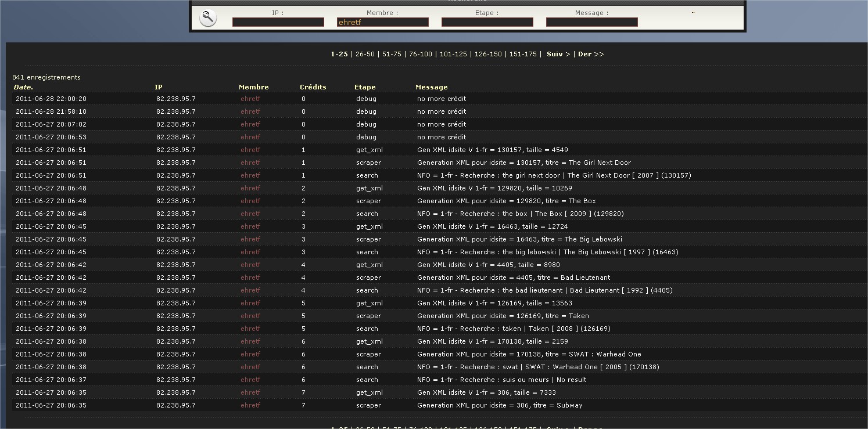Viewport: 868px width, 429px height.
Task: Click date 2011-06-27 20:07:02
Action: (x=51, y=124)
